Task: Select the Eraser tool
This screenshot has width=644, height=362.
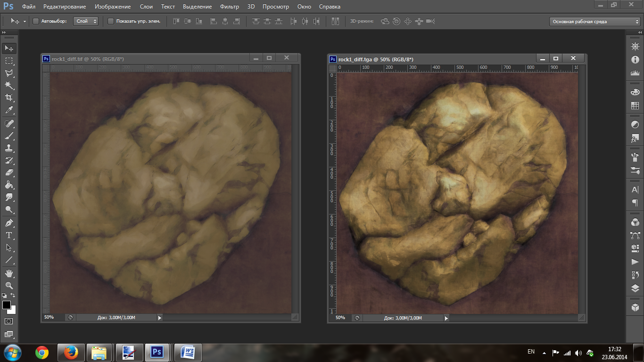Action: pyautogui.click(x=9, y=173)
